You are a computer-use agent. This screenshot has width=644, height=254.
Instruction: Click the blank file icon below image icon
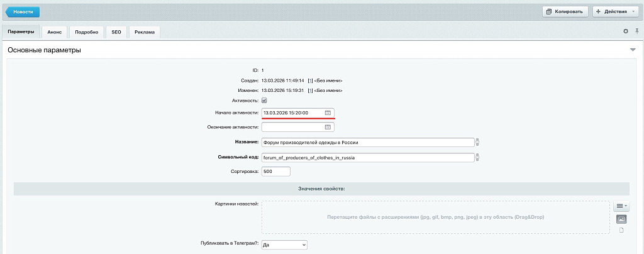tap(621, 230)
